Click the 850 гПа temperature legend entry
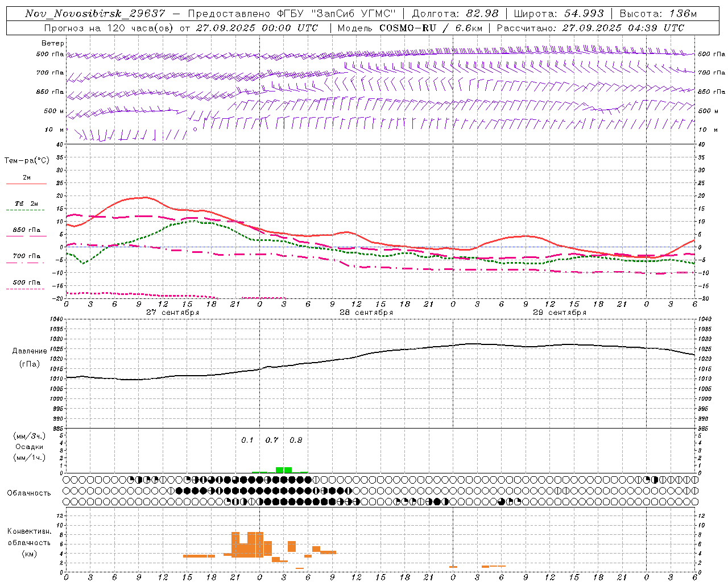Viewport: 728px width, 582px height. pos(26,230)
